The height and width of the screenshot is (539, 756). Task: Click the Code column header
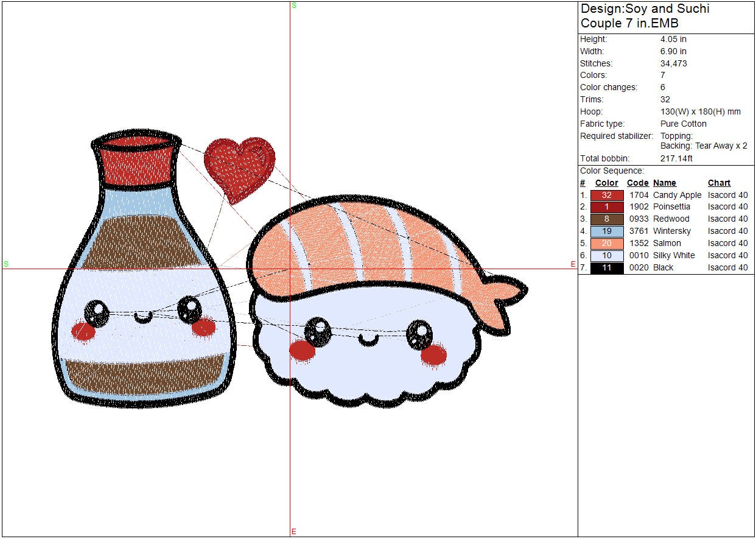(x=637, y=183)
